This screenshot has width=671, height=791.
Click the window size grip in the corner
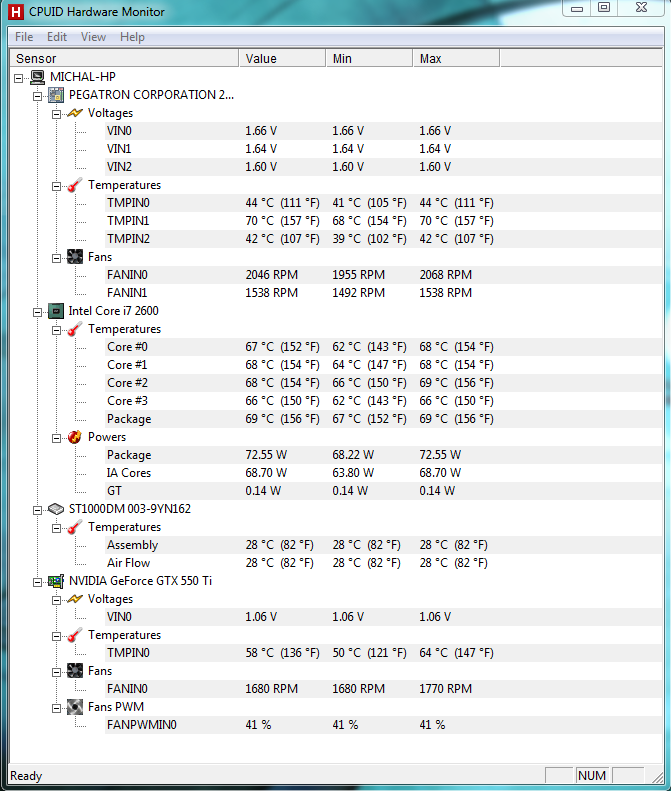pos(656,777)
